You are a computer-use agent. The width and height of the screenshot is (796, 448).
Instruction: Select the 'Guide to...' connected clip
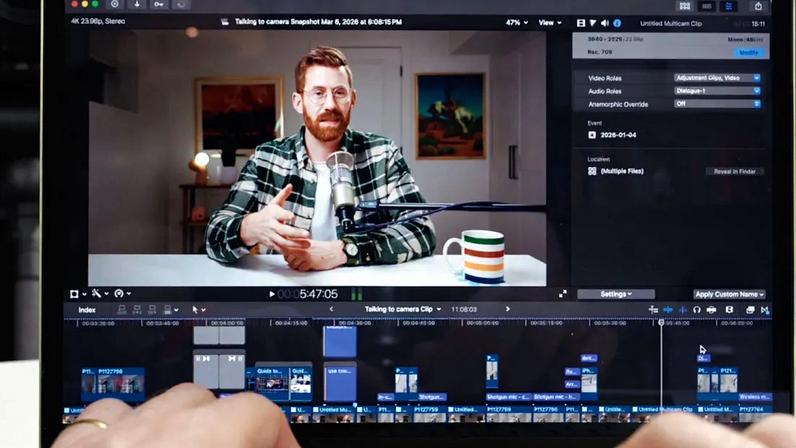click(272, 382)
